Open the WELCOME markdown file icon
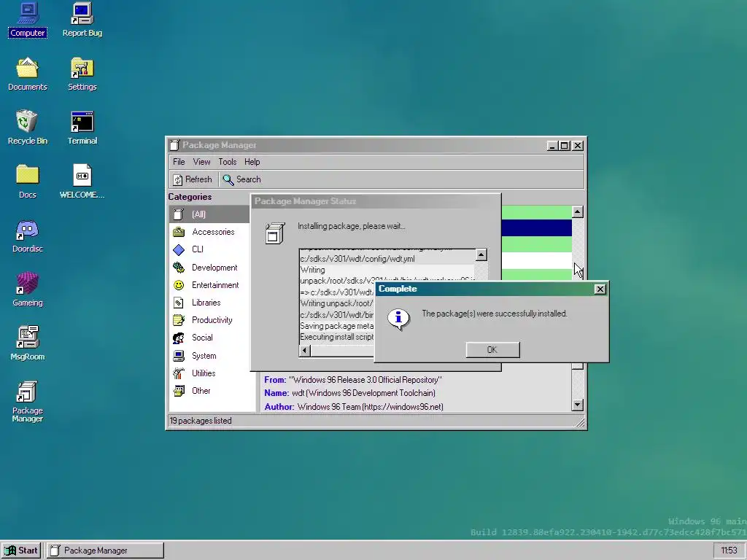 pos(82,182)
